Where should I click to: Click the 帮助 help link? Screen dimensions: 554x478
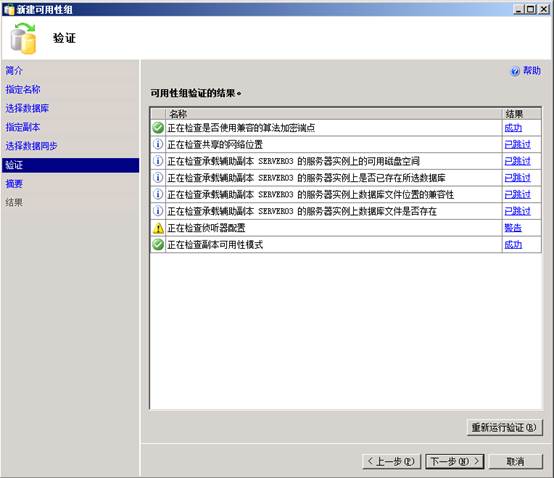pos(532,71)
